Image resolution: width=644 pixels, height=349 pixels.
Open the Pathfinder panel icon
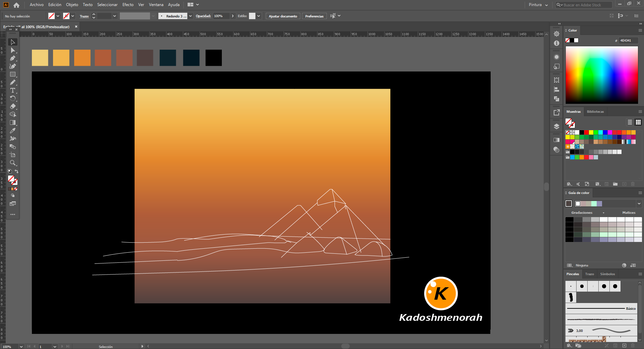tap(556, 99)
